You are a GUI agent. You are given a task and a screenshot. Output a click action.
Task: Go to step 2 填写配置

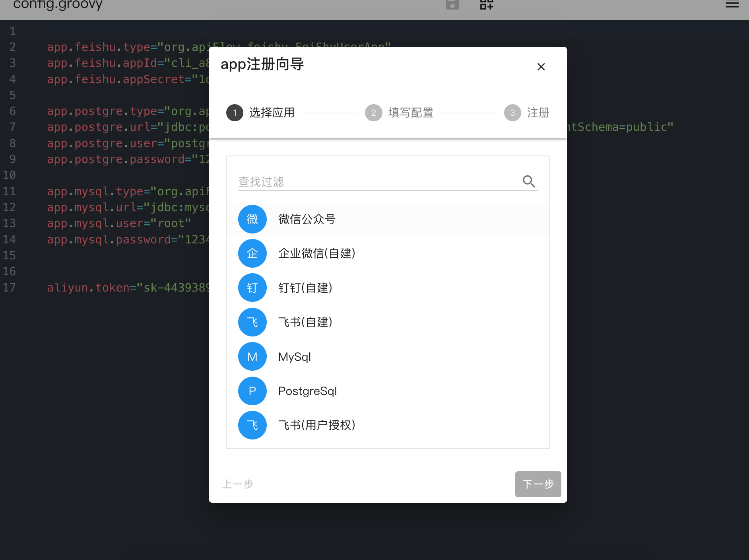coord(400,113)
